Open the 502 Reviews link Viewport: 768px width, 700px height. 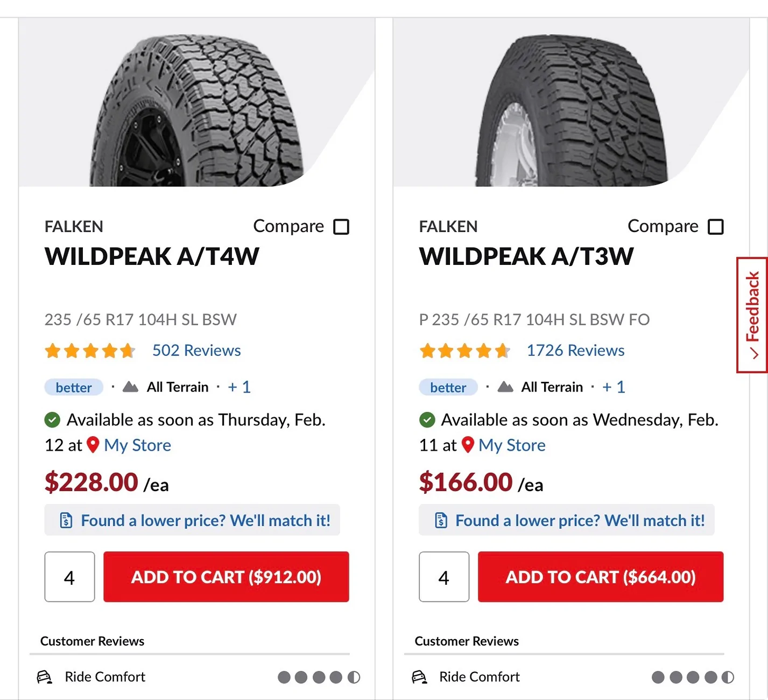[x=196, y=351]
